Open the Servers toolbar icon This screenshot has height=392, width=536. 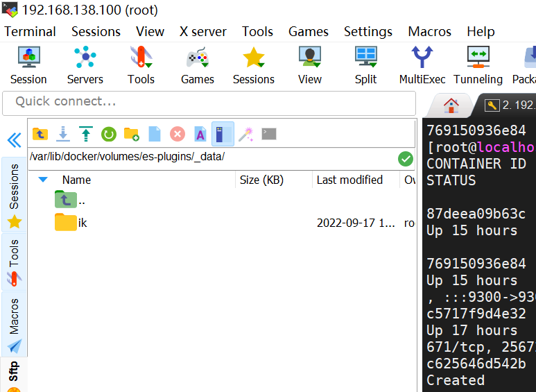click(x=85, y=65)
